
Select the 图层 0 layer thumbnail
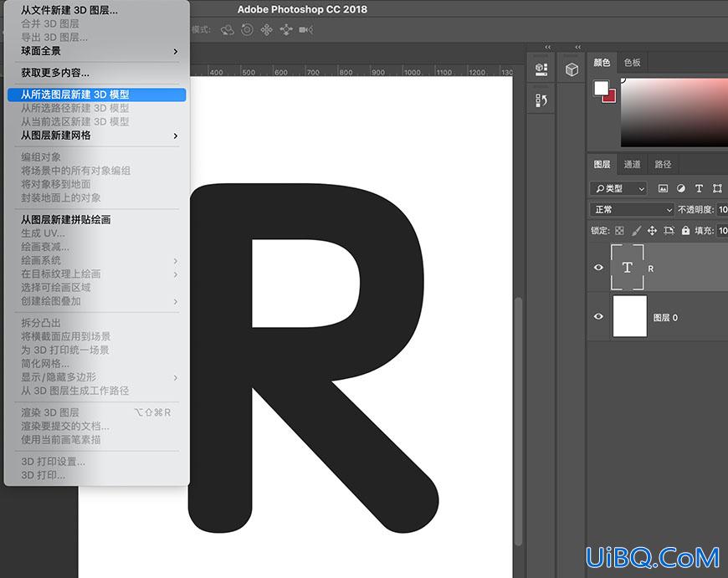click(x=629, y=316)
